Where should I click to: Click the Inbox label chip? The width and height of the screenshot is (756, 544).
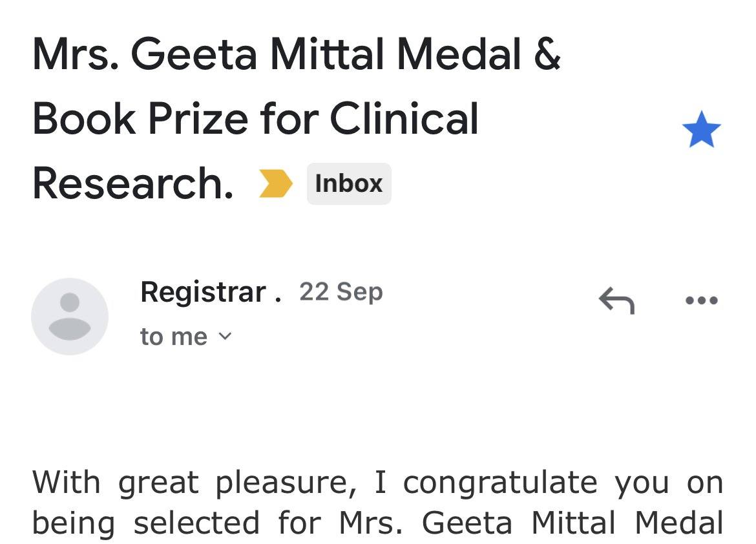point(348,183)
